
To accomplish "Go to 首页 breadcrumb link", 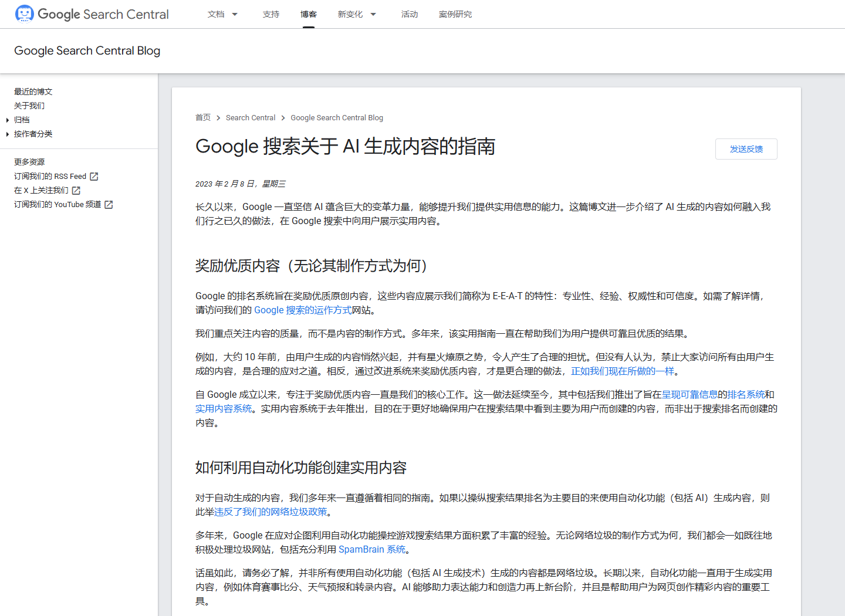I will (203, 118).
